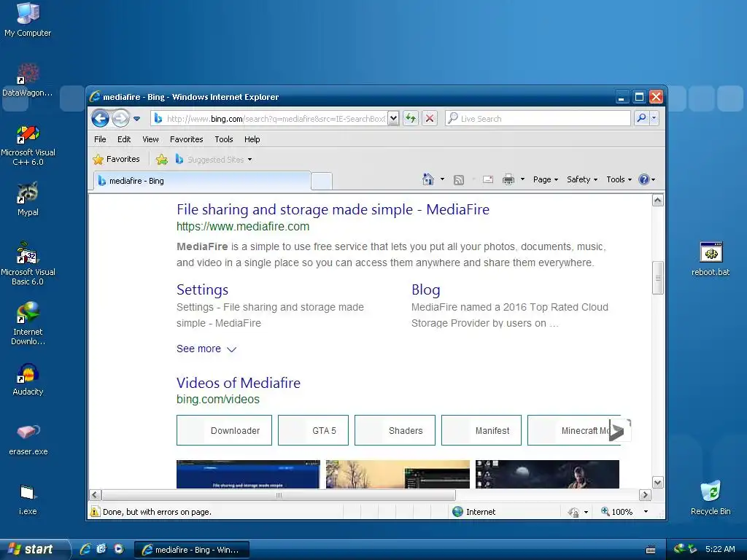Launch Internet Explorer from Quick Launch
Viewport: 747px width, 560px height.
point(85,549)
